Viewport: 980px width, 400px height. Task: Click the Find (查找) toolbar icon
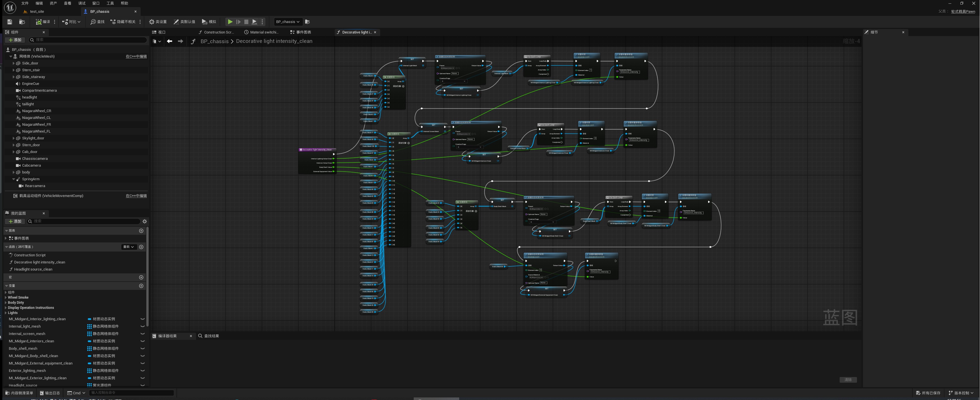[x=97, y=22]
